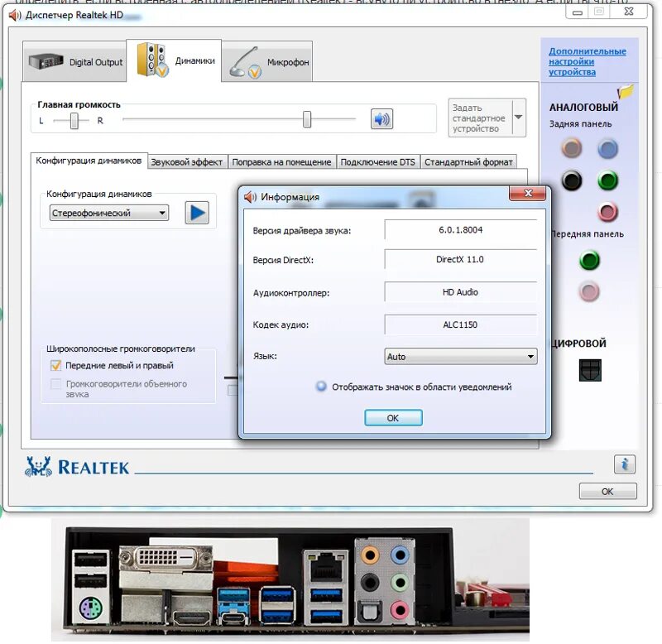This screenshot has width=662, height=644.
Task: Open the Звуковой эффект tab
Action: click(x=187, y=162)
